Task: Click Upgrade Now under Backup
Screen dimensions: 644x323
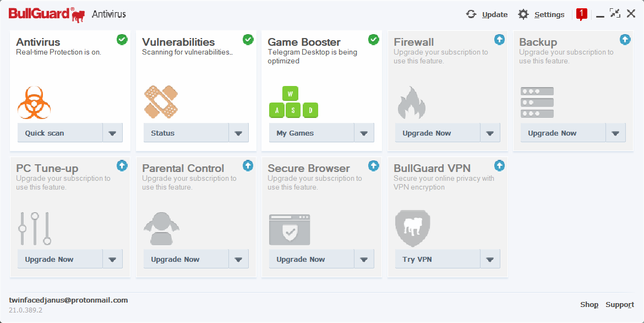Action: [x=563, y=133]
